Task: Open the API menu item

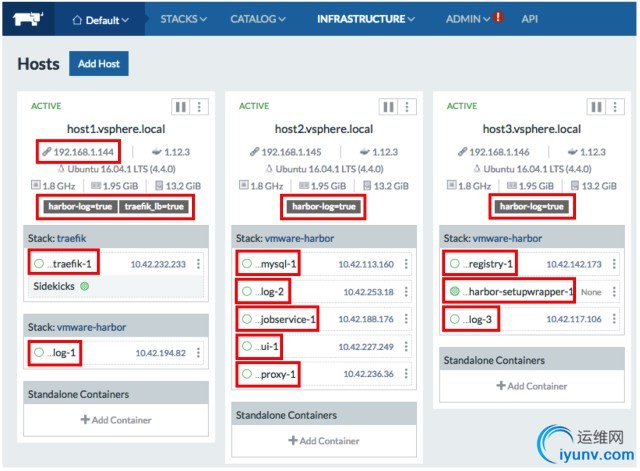Action: click(x=529, y=19)
